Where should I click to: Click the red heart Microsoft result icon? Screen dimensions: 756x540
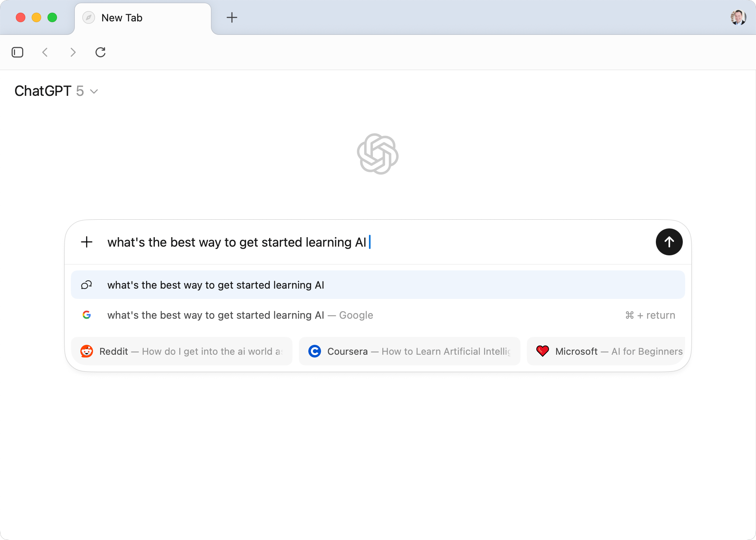coord(543,351)
